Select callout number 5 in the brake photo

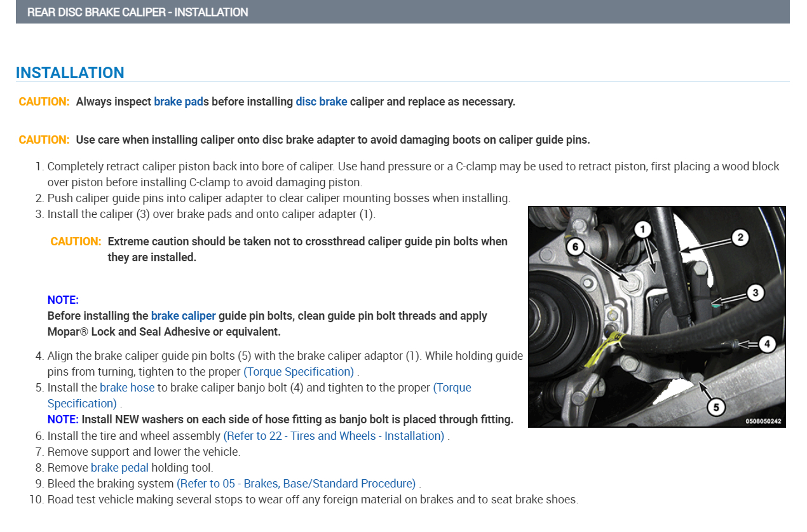point(716,407)
